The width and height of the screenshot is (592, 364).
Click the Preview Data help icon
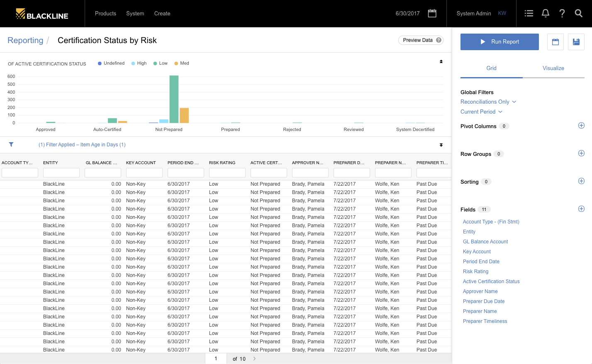439,40
